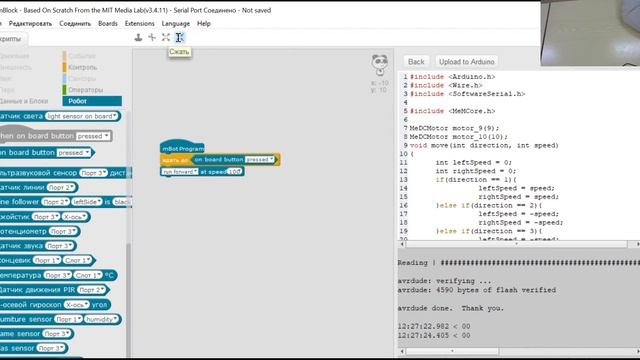Screen dimensions: 640x360
Task: Open Слот 1 dropdown on концевик block
Action: click(78, 260)
